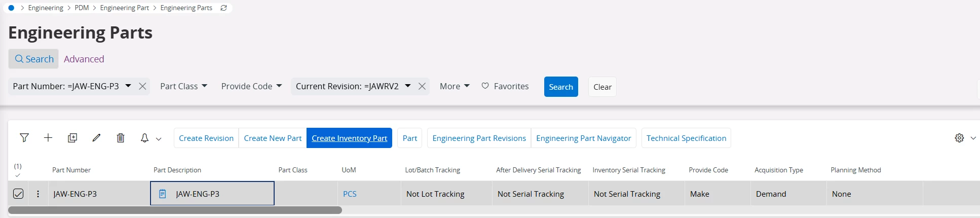Open Engineering Part Revisions command
980x218 pixels.
479,138
